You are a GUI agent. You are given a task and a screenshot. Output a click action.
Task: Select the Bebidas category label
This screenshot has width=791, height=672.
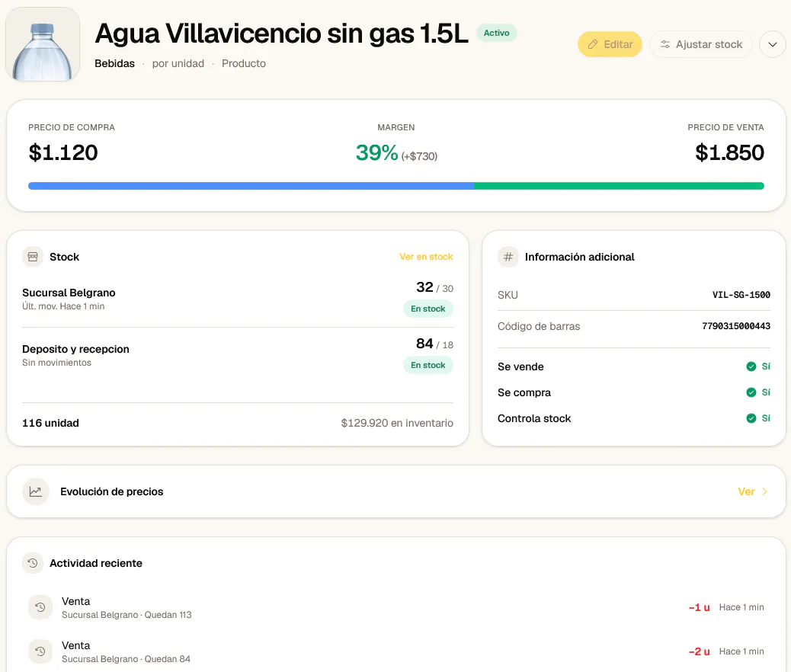coord(114,63)
